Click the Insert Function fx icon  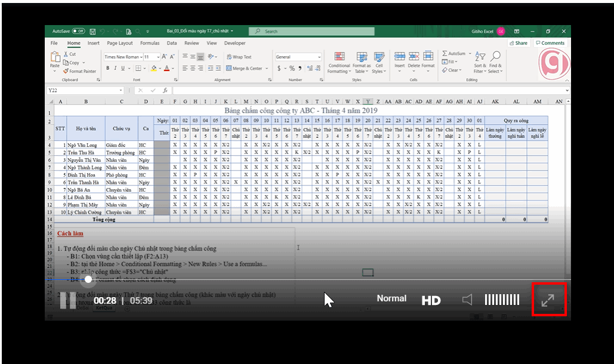[165, 91]
